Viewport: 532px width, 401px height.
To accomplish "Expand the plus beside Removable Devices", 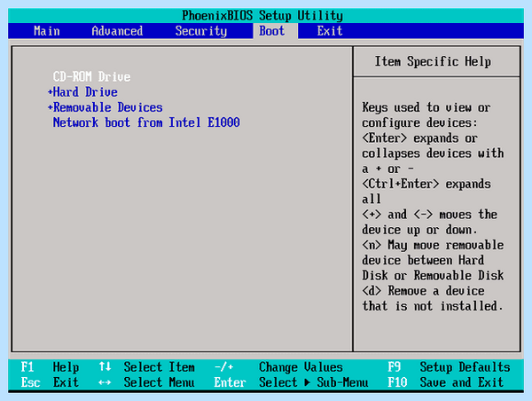I will [x=51, y=107].
